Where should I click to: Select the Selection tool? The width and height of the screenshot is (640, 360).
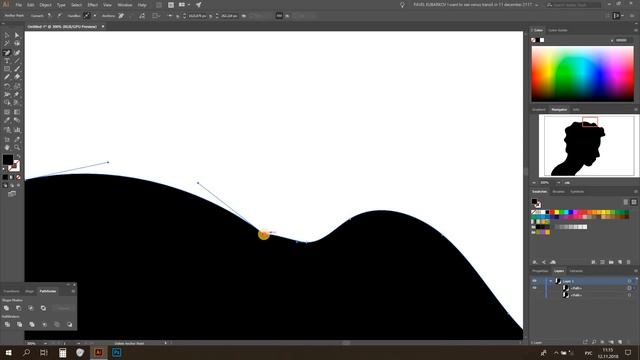7,36
